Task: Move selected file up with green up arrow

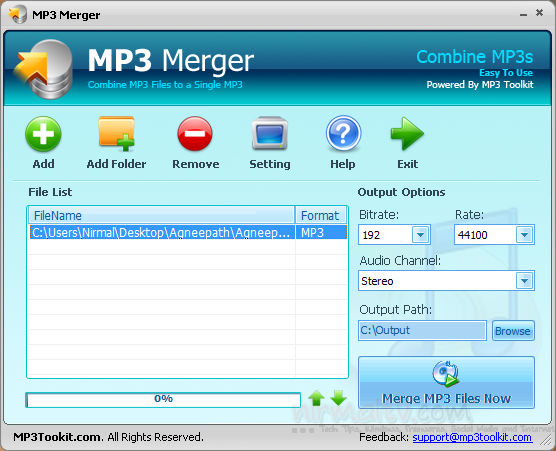Action: point(316,398)
